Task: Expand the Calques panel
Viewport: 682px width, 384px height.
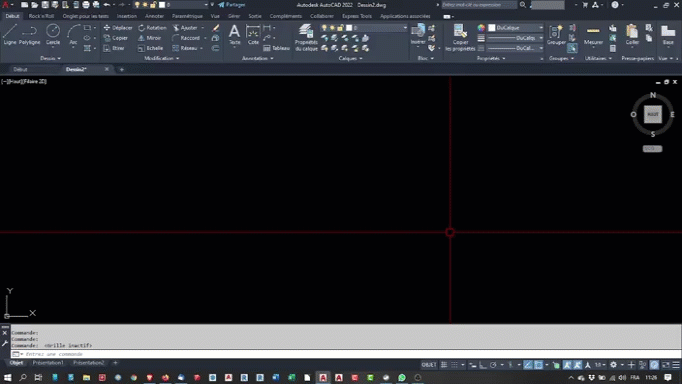Action: 350,58
